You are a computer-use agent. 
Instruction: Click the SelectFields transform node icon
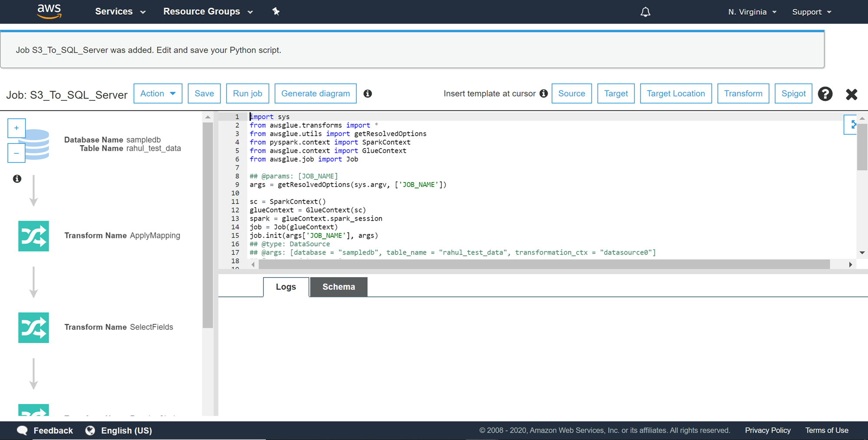coord(33,328)
